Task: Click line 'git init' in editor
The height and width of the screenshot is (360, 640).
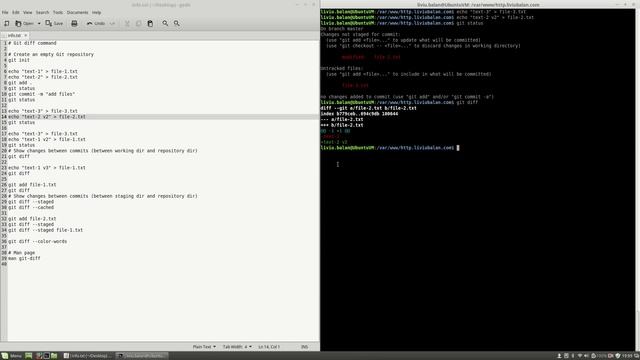Action: point(19,60)
